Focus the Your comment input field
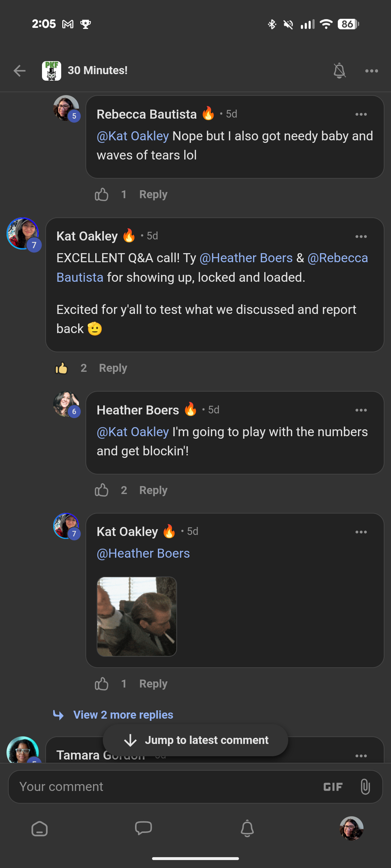 pos(163,787)
